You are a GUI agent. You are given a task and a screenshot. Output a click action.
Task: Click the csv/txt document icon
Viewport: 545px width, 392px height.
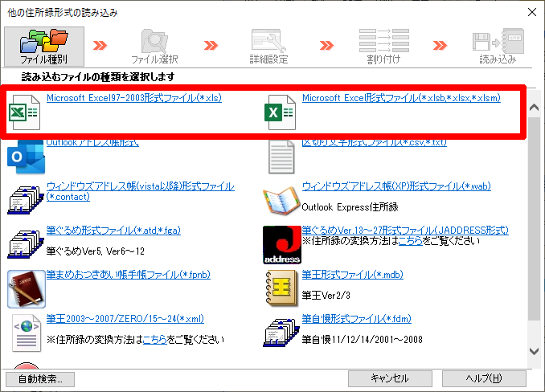tap(281, 157)
